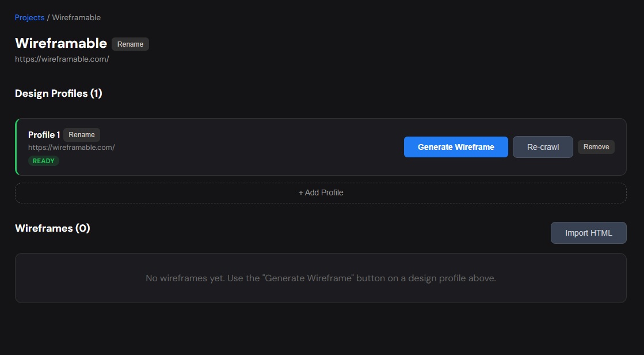The height and width of the screenshot is (355, 644).
Task: Click the 'No wireframes yet' message
Action: pyautogui.click(x=321, y=278)
